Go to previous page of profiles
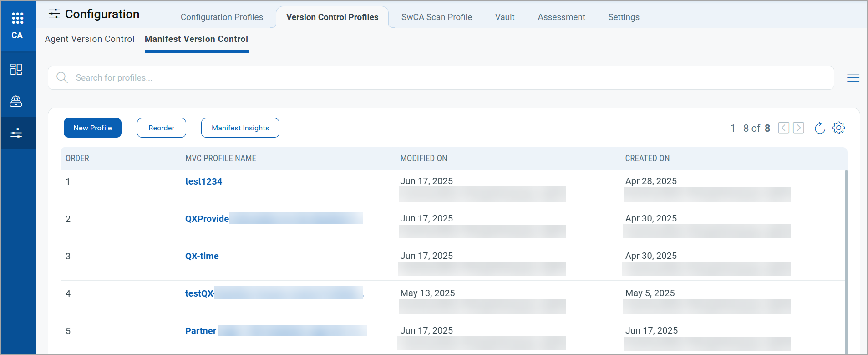This screenshot has width=868, height=355. pos(783,128)
